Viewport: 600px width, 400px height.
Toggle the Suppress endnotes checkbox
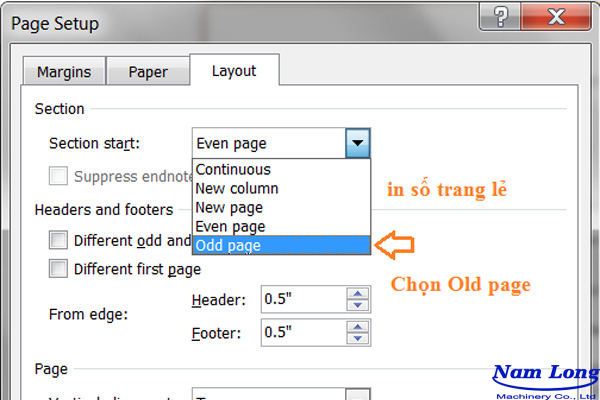[60, 176]
